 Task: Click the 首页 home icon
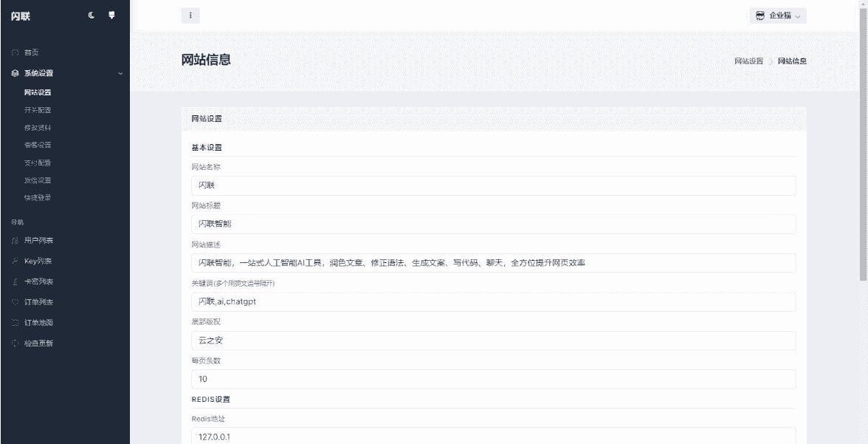point(15,52)
